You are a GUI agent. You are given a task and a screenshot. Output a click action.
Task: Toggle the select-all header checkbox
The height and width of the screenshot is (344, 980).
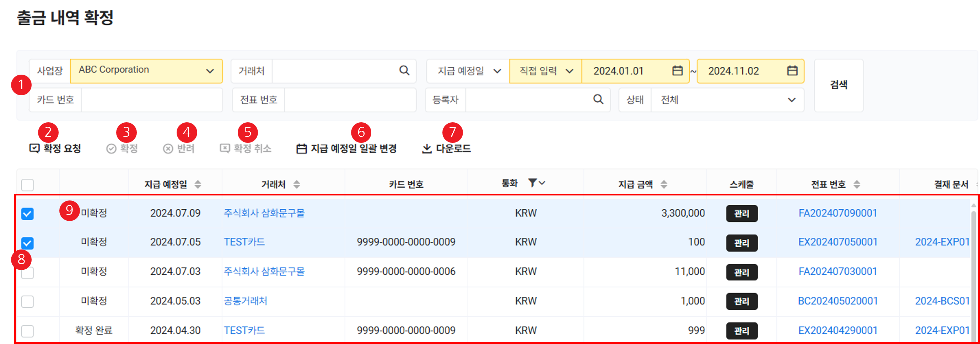(x=27, y=185)
